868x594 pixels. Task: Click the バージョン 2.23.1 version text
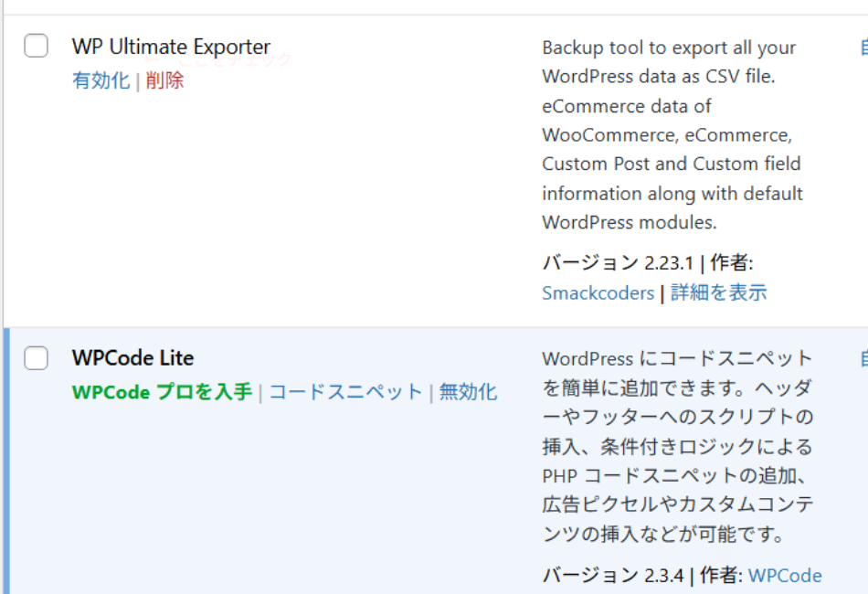point(618,262)
